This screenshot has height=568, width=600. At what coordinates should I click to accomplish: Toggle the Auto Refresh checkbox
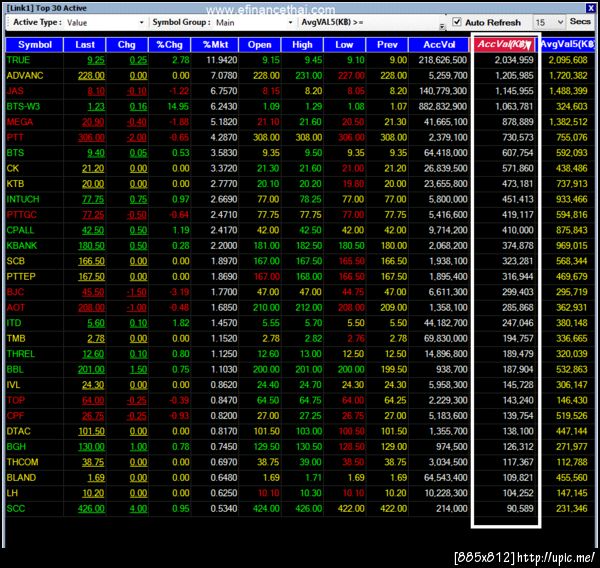pos(457,22)
